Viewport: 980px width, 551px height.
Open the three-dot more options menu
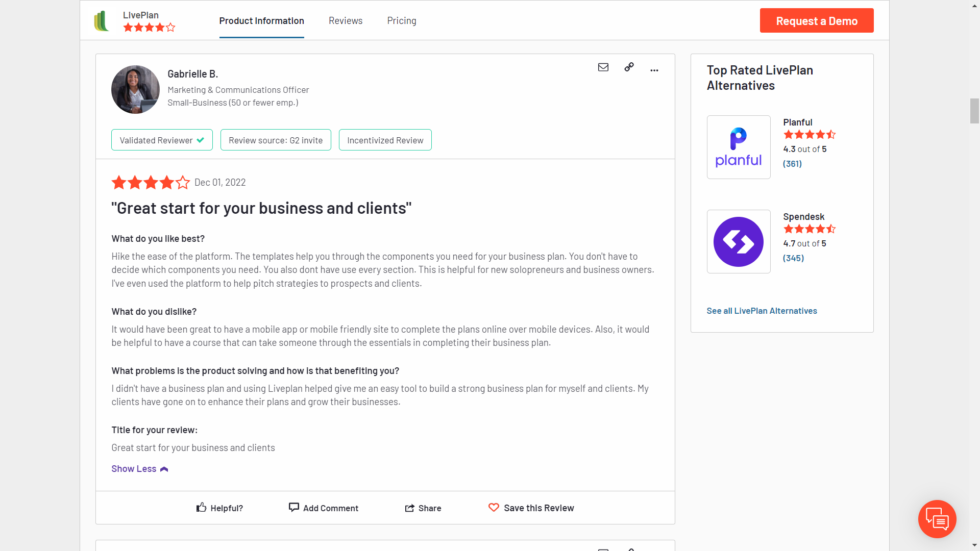(654, 70)
